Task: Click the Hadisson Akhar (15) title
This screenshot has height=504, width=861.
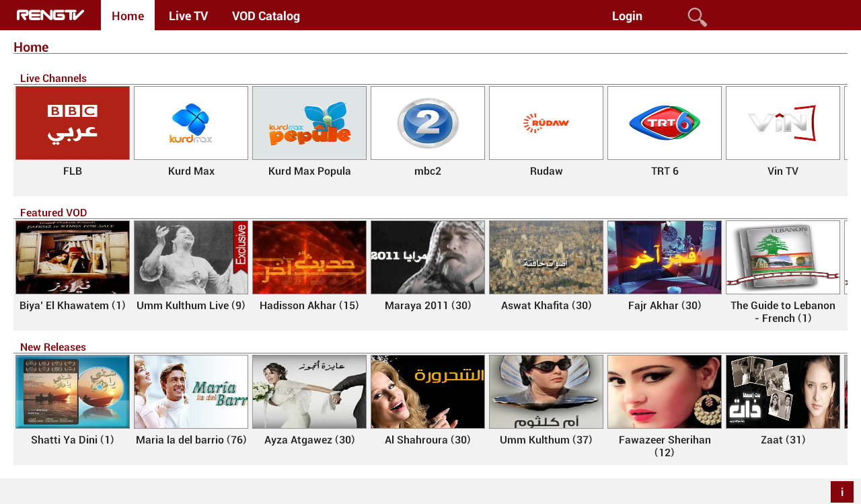Action: [x=309, y=306]
